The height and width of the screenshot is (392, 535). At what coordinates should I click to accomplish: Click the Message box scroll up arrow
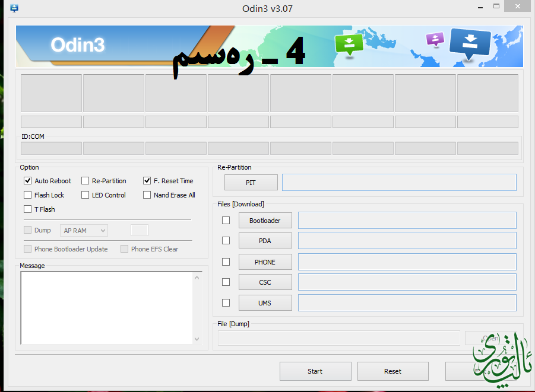197,278
